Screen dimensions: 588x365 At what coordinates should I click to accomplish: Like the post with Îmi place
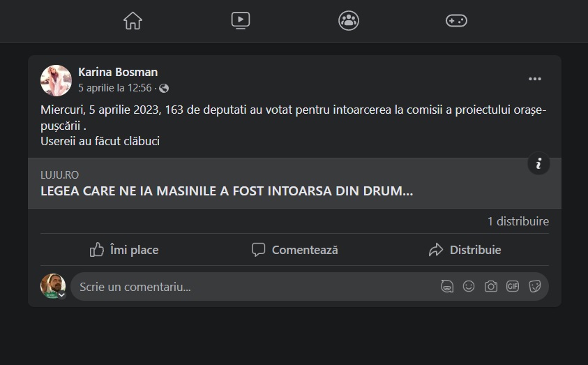124,250
